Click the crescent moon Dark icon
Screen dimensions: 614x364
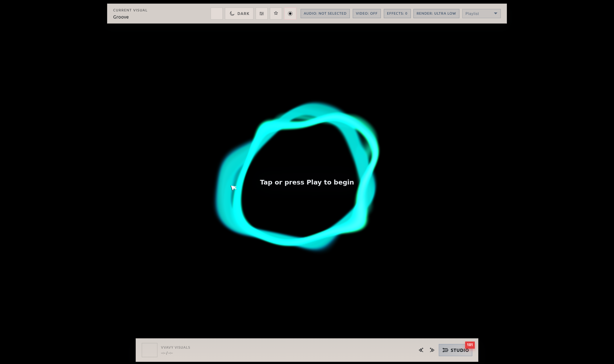(x=232, y=13)
